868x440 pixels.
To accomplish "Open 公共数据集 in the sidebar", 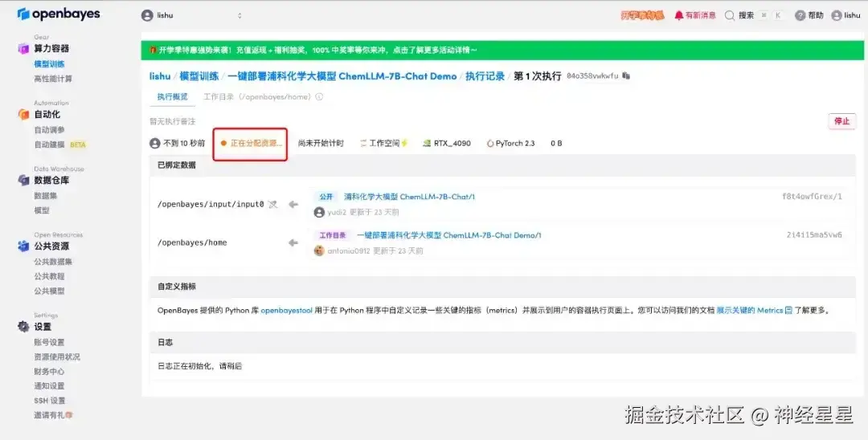I will pos(53,262).
